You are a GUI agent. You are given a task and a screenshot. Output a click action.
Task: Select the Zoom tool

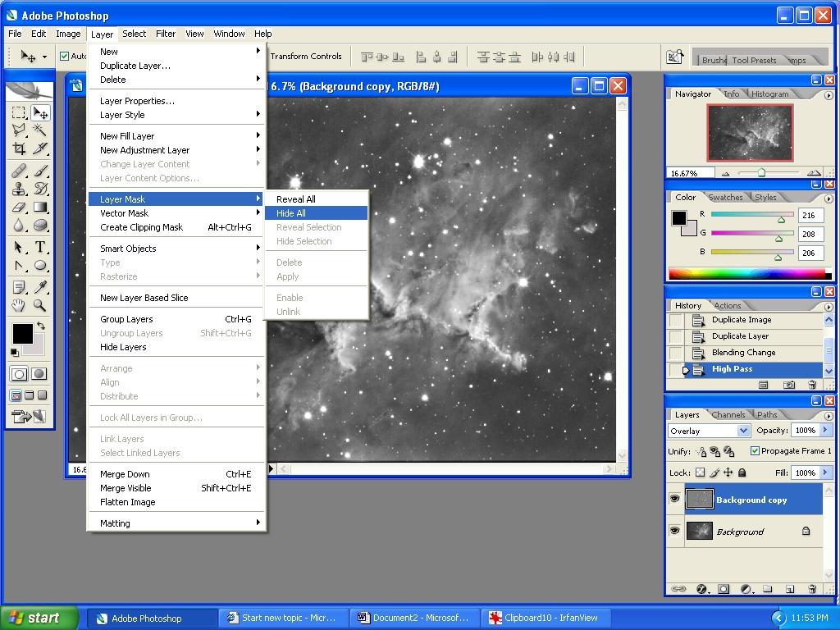[40, 305]
